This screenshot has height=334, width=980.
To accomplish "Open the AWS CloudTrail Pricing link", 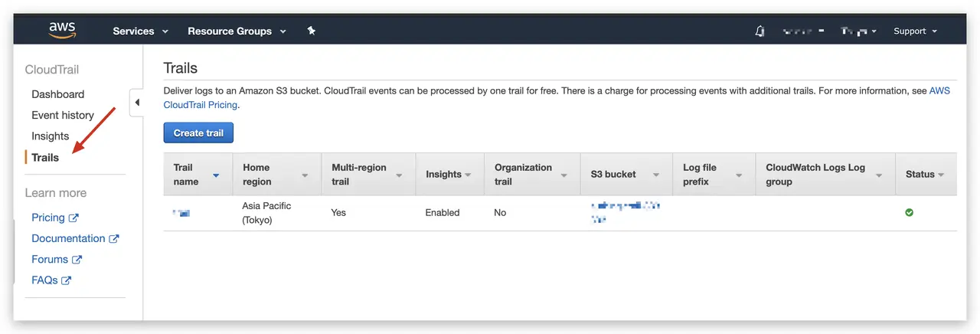I will coord(201,105).
